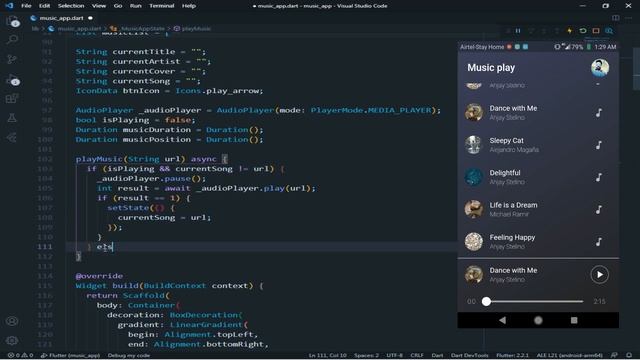Pause the debug session
The image size is (640, 360).
tap(518, 31)
